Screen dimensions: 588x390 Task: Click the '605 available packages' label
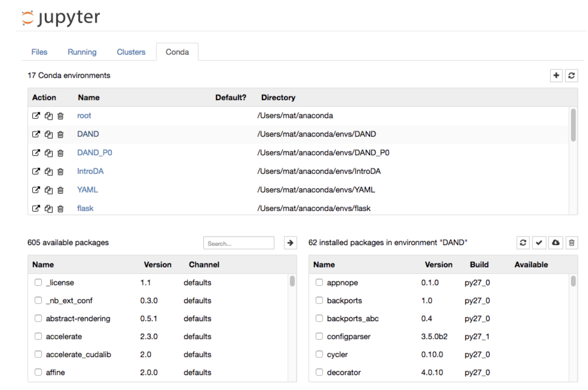click(68, 242)
